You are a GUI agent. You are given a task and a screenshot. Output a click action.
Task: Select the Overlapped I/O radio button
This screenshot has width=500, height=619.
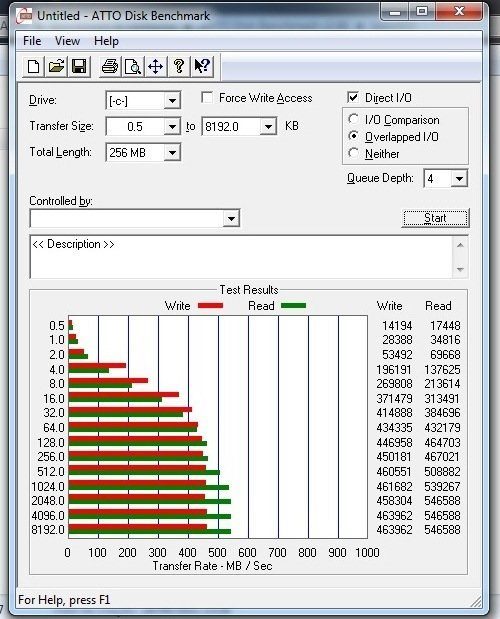tap(353, 136)
